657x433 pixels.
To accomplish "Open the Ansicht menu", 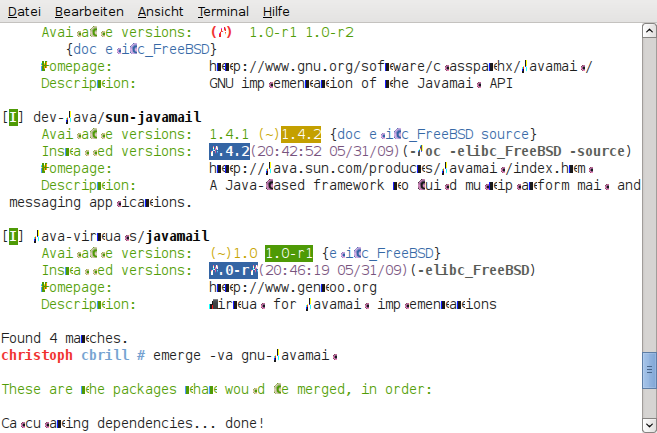I will [160, 11].
